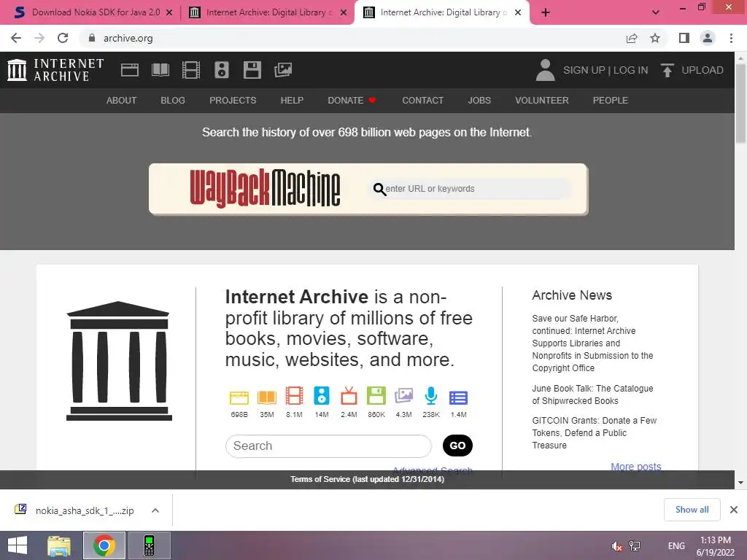The height and width of the screenshot is (560, 747).
Task: Open the Chrome profile icon
Action: (x=708, y=38)
